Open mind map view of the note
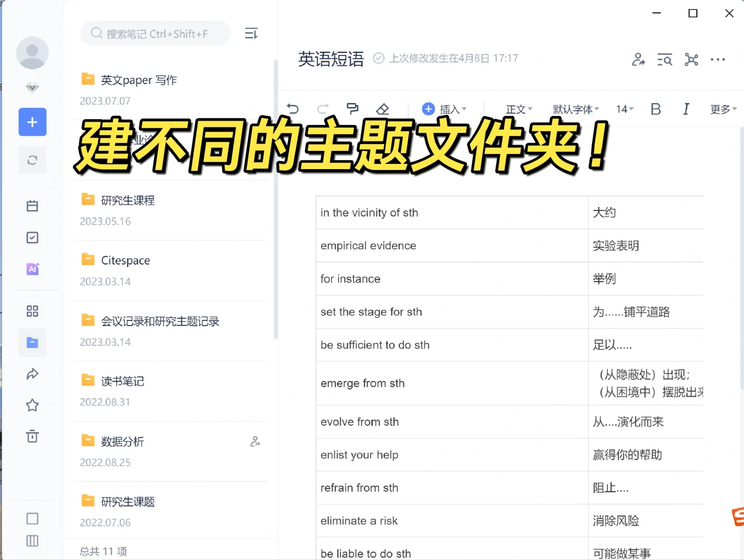The image size is (744, 560). click(692, 59)
